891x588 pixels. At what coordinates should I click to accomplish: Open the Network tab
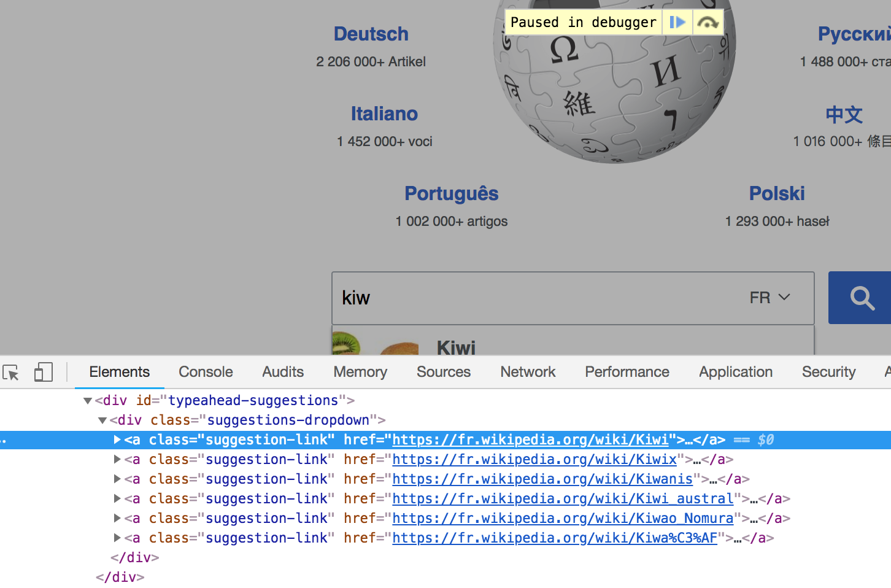(x=528, y=372)
